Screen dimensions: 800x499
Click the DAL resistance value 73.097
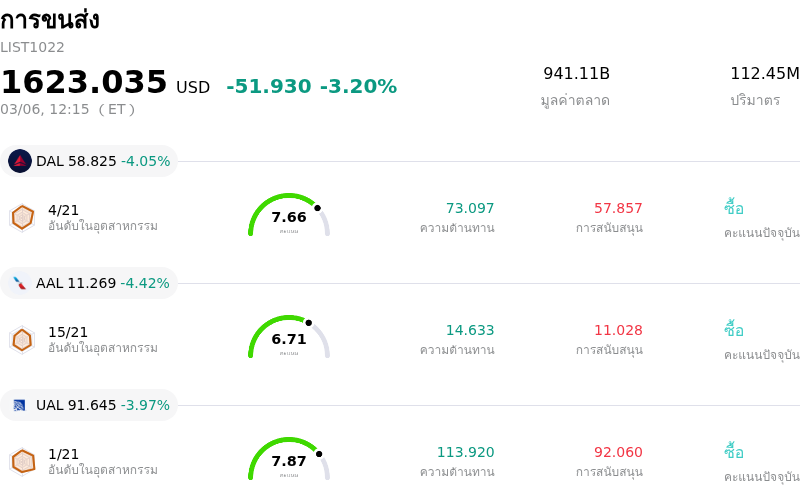point(470,208)
